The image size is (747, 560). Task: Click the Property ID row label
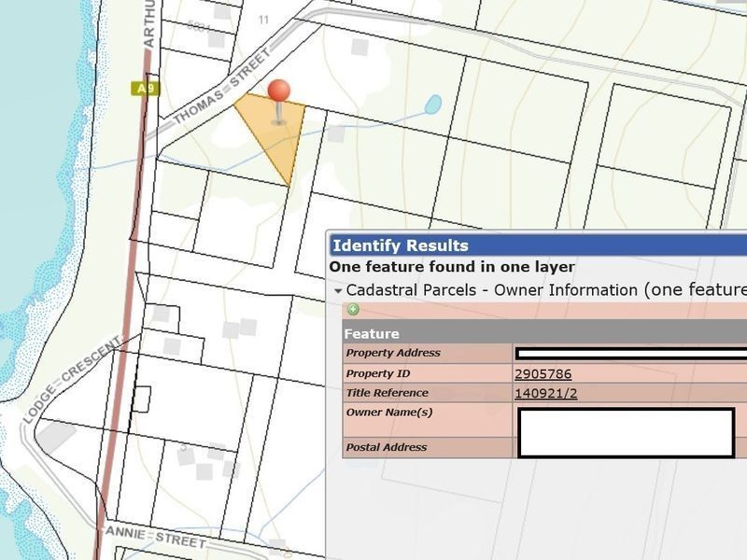(378, 374)
